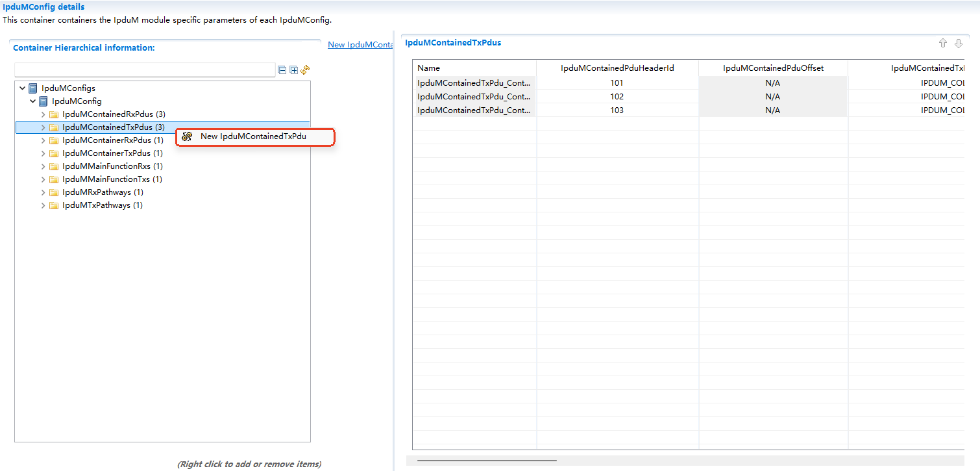The image size is (980, 471).
Task: Click the IpduMContainedPduHeaderId column header
Action: [x=617, y=68]
